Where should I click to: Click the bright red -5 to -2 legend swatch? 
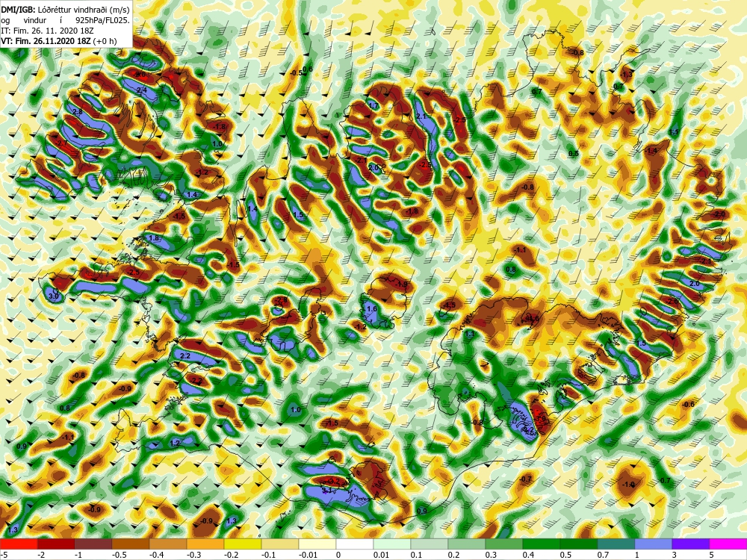pyautogui.click(x=19, y=544)
